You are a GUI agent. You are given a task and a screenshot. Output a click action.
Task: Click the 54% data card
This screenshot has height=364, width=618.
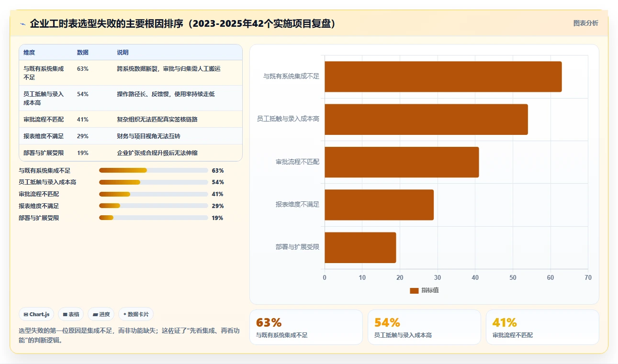424,327
